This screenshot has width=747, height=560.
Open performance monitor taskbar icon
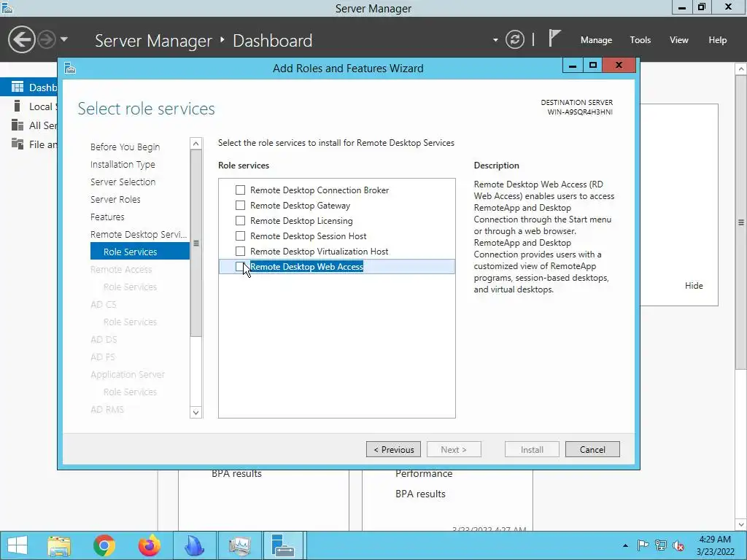(x=239, y=545)
